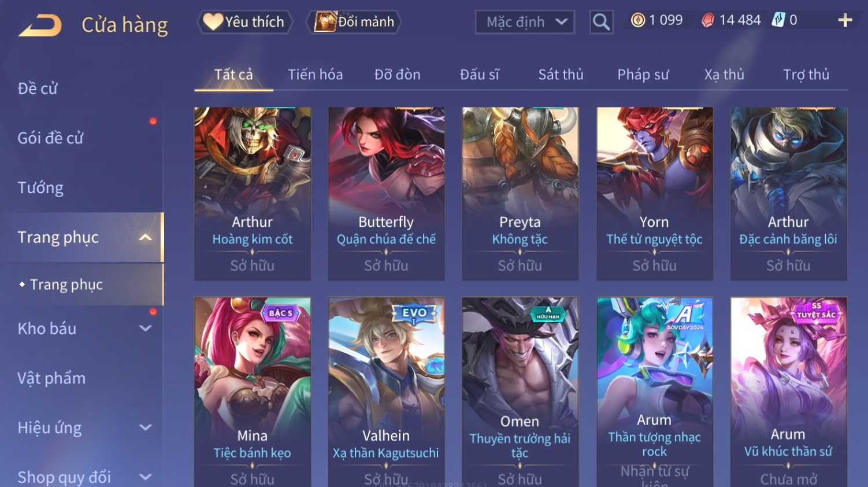Open Yêu thích heart favorites
Image resolution: width=868 pixels, height=487 pixels.
245,22
